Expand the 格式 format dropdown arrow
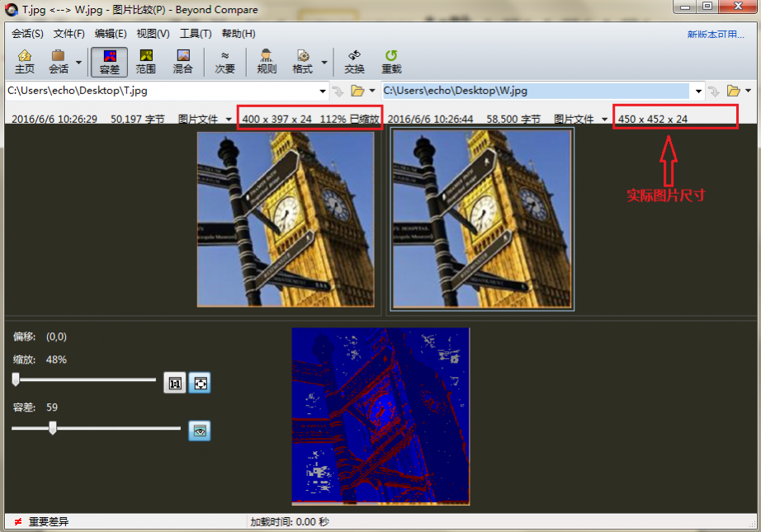This screenshot has height=532, width=761. [324, 63]
